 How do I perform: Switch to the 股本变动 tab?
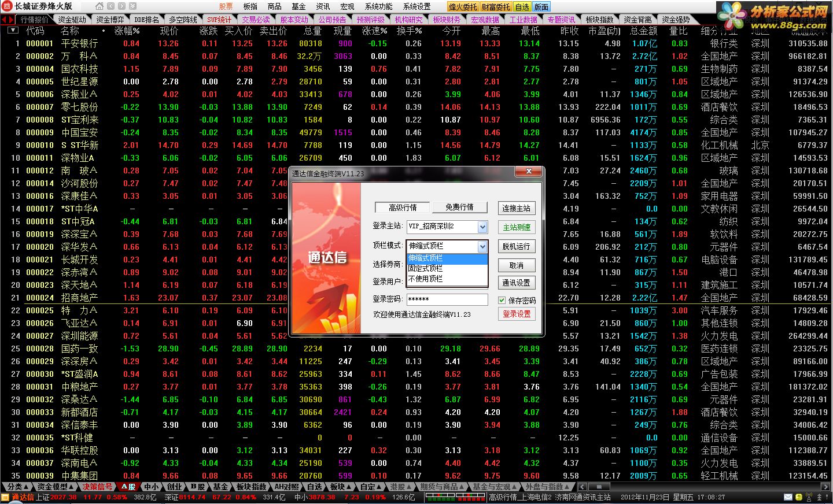(x=294, y=20)
